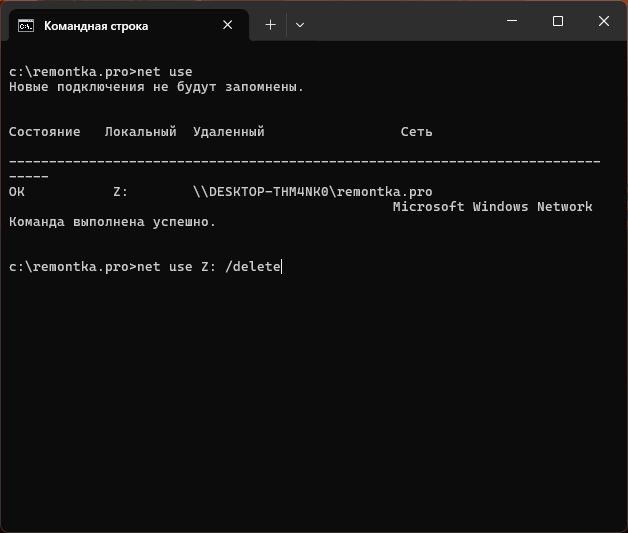
Task: Open a new terminal tab
Action: [x=270, y=25]
